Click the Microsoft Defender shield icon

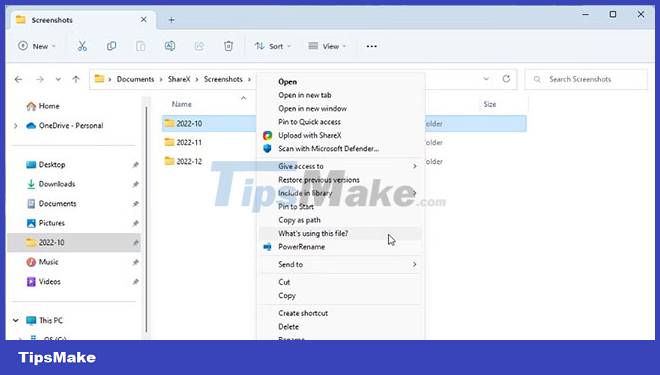(267, 149)
